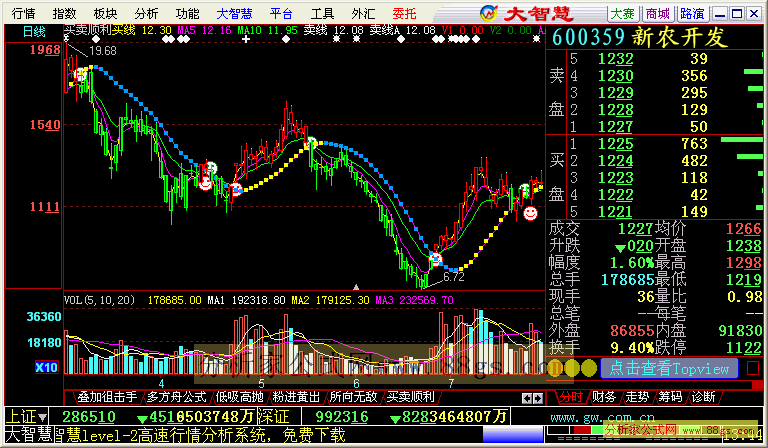Click the scrolling level-2 advertisement text
The width and height of the screenshot is (768, 448).
pos(200,435)
